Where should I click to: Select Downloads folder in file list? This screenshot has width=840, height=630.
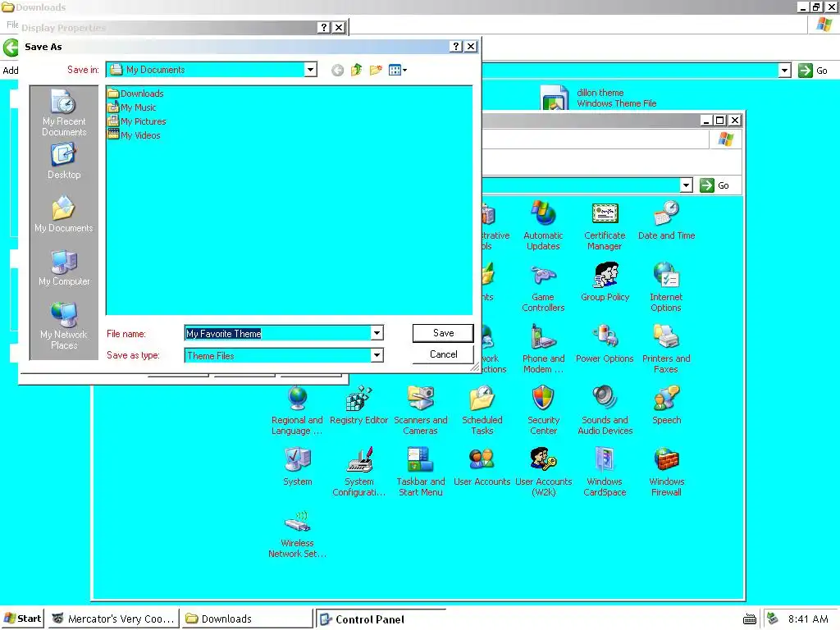point(135,94)
